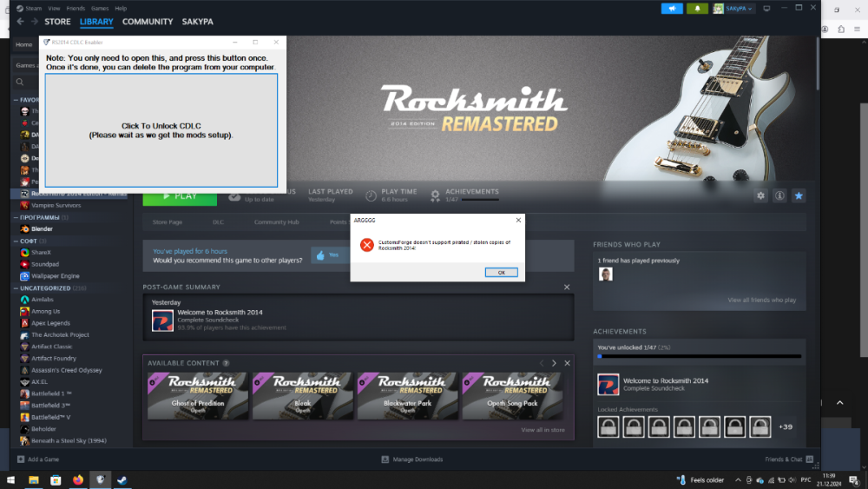868x489 pixels.
Task: Click the Unlock CDLC big button
Action: pyautogui.click(x=161, y=130)
